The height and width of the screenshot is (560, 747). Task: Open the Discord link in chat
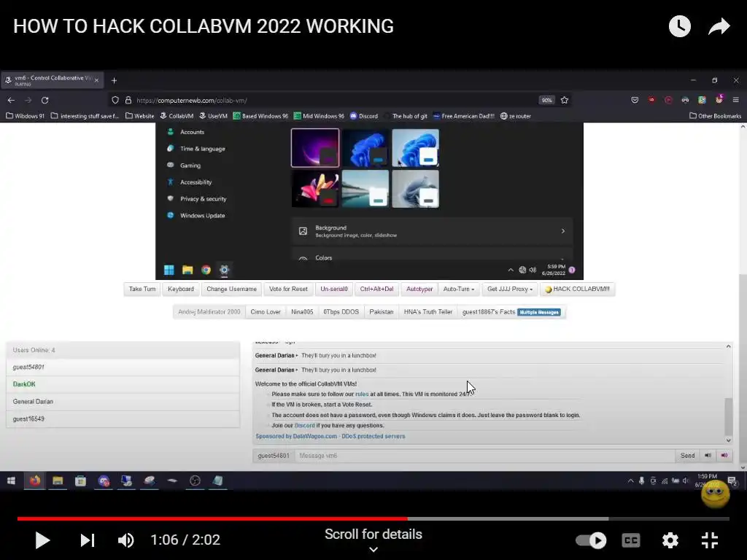[x=304, y=426]
